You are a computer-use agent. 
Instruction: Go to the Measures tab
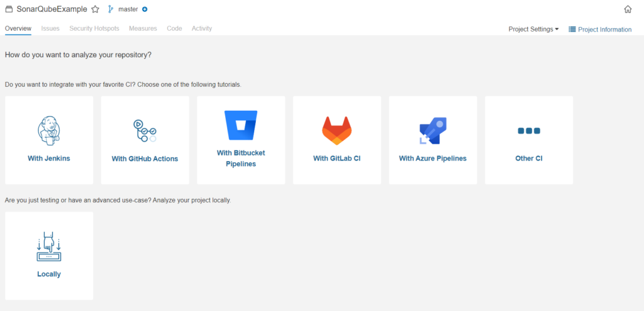tap(143, 28)
